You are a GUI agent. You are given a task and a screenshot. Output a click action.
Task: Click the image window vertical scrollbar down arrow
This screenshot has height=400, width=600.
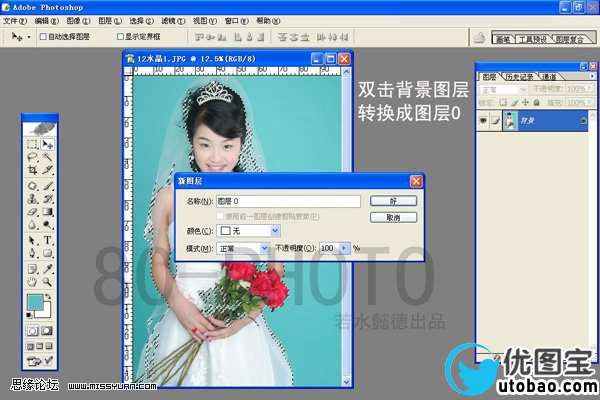pos(346,382)
